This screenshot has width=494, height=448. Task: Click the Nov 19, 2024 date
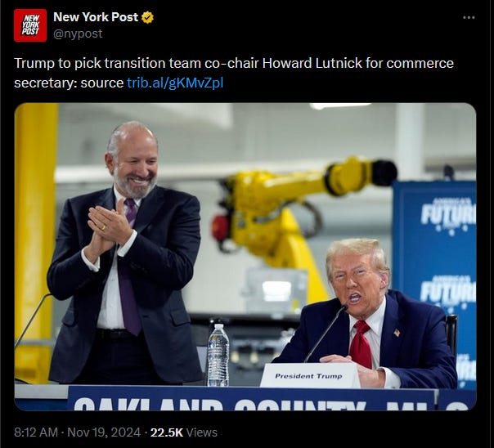coord(104,432)
